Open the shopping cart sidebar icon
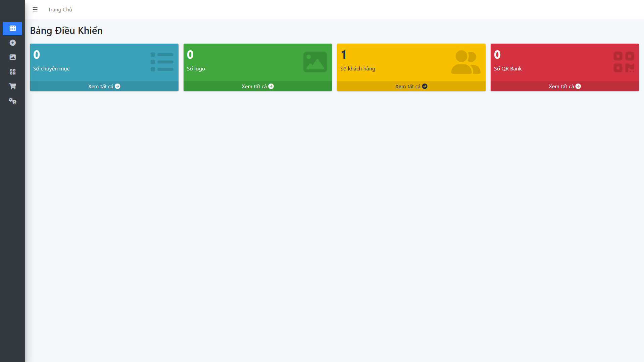Image resolution: width=644 pixels, height=362 pixels. click(x=12, y=86)
